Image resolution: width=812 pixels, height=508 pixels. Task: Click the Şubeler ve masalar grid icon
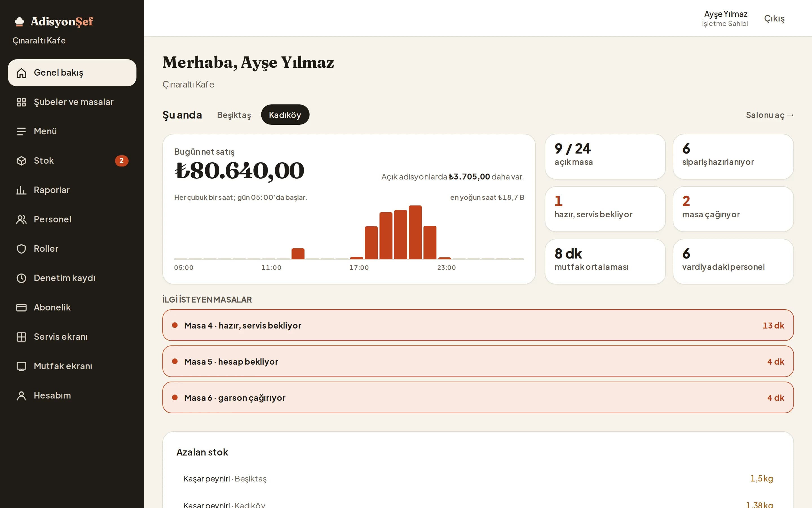point(21,102)
